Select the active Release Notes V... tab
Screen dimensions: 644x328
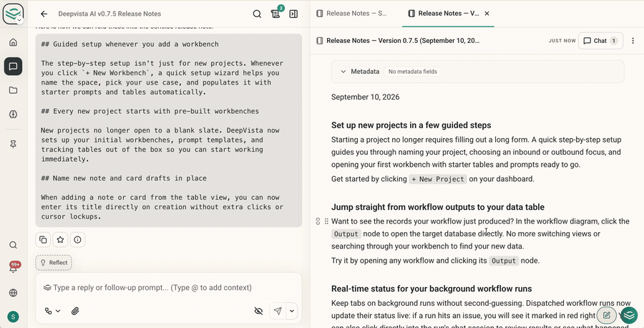(x=444, y=13)
